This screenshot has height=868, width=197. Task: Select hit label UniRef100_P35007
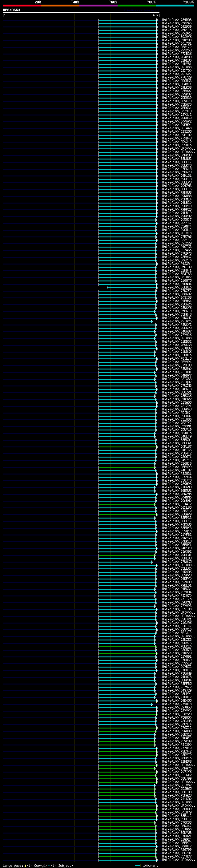click(x=177, y=91)
